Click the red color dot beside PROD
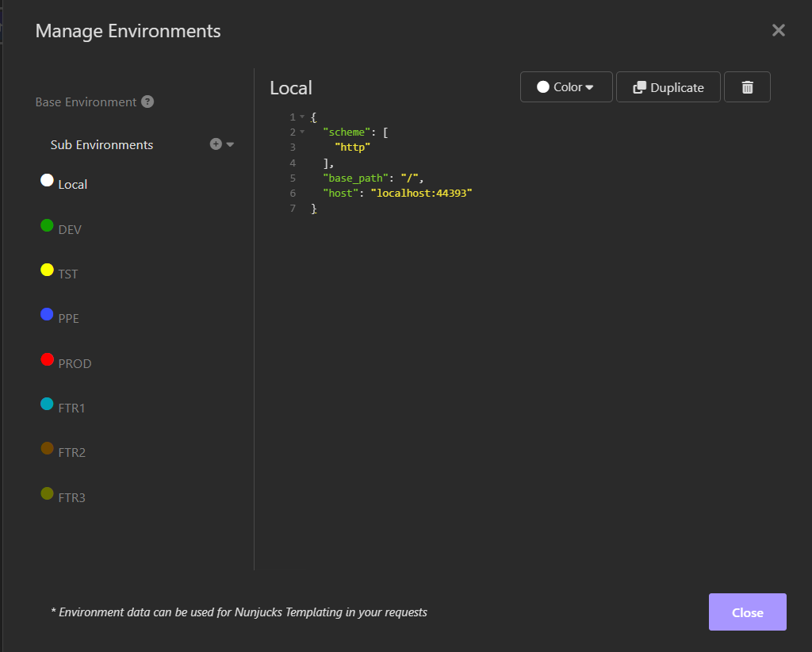This screenshot has height=652, width=812. (47, 359)
